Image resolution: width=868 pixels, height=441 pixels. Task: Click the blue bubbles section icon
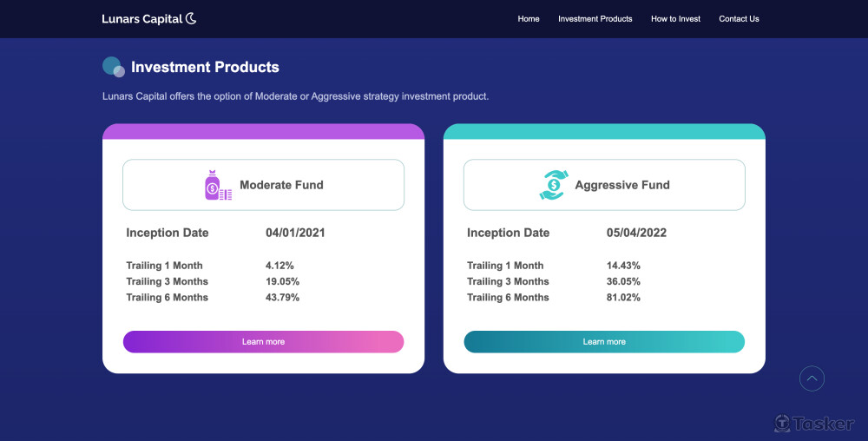click(113, 67)
